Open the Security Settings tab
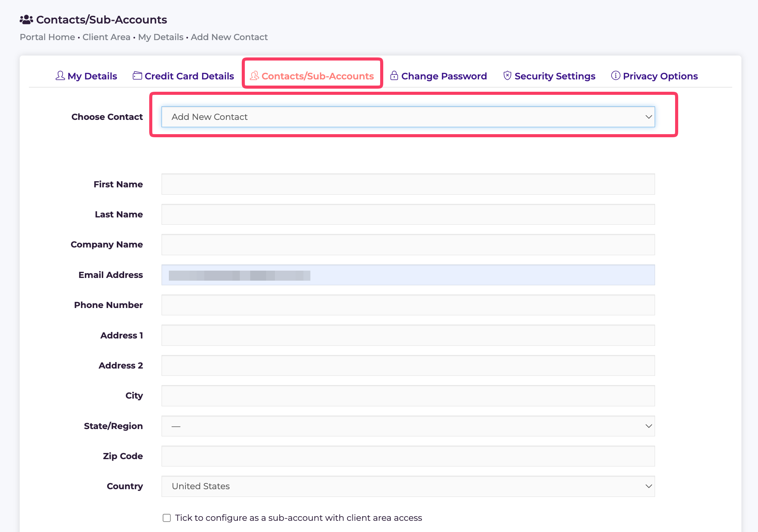 (549, 76)
